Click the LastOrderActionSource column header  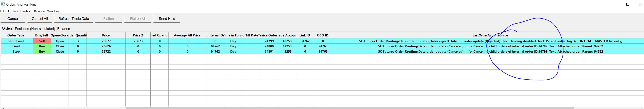490,35
